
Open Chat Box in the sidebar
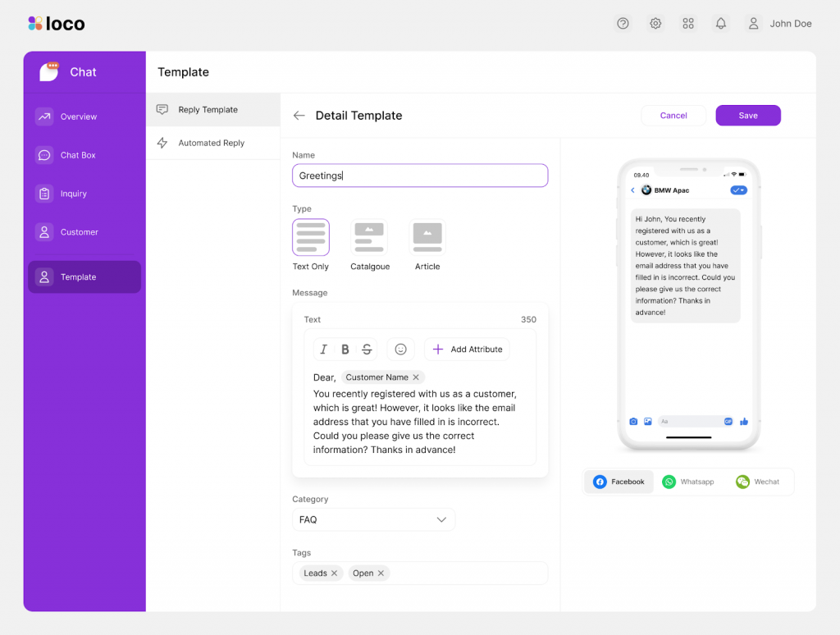click(78, 155)
